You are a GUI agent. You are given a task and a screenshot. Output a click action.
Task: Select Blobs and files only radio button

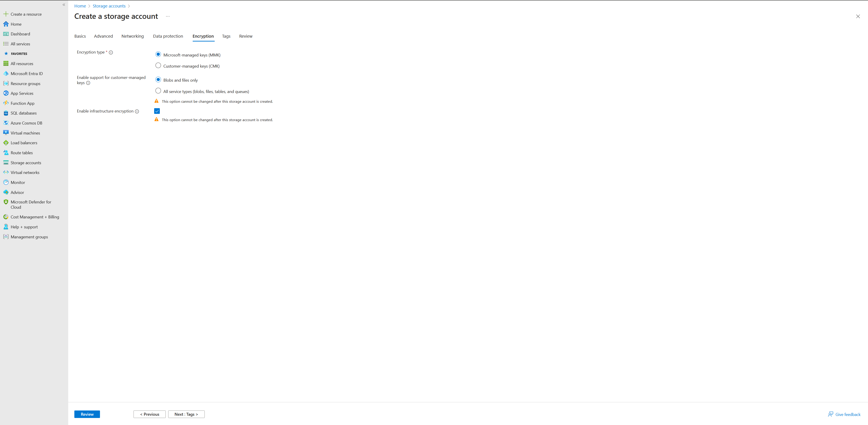(x=158, y=80)
